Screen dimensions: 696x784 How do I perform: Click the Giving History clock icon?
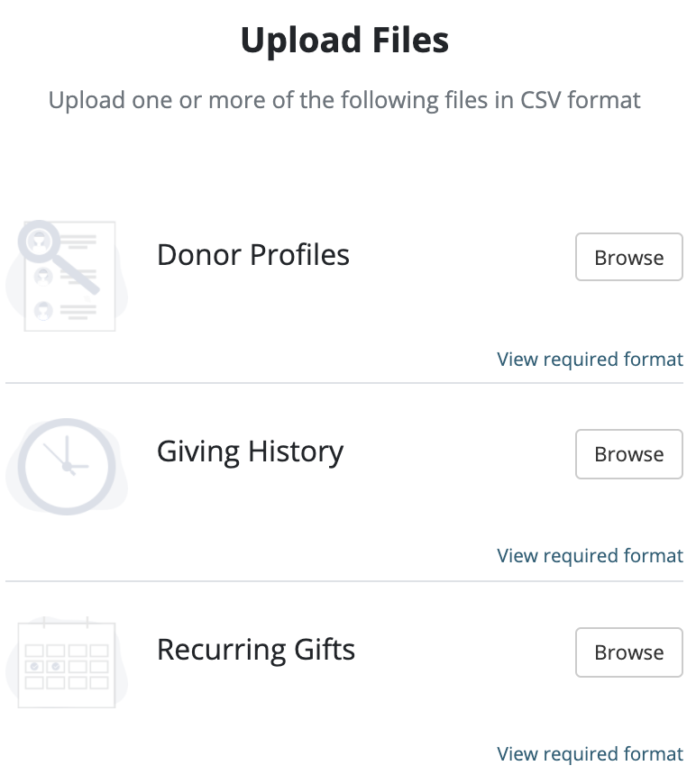pos(67,466)
